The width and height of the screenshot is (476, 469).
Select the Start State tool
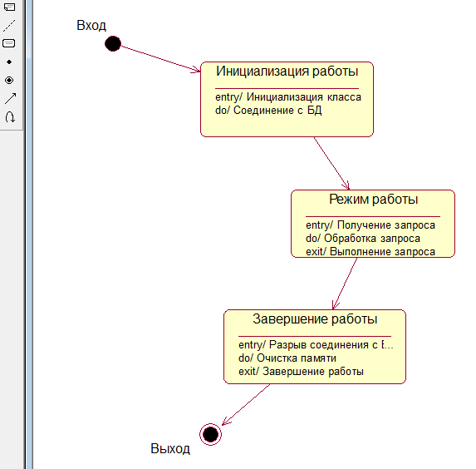9,62
